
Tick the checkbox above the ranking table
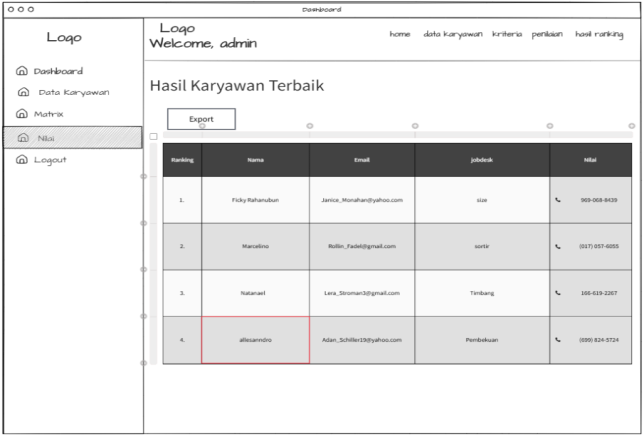153,136
